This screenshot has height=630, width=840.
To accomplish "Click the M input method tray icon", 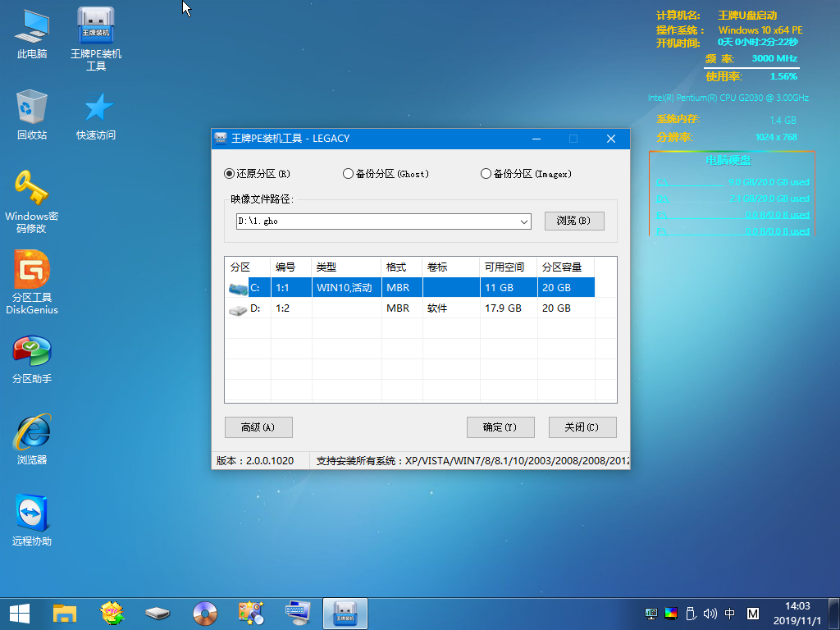I will pos(753,614).
